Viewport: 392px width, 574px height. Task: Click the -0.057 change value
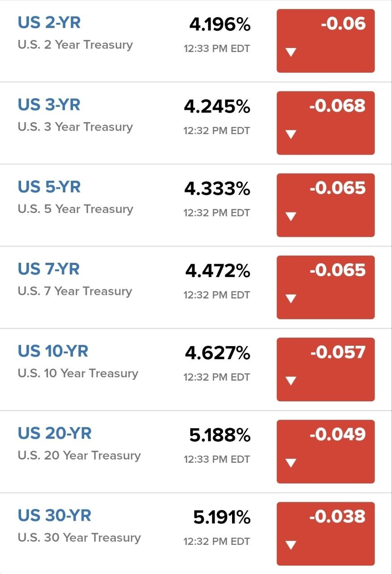click(x=338, y=352)
